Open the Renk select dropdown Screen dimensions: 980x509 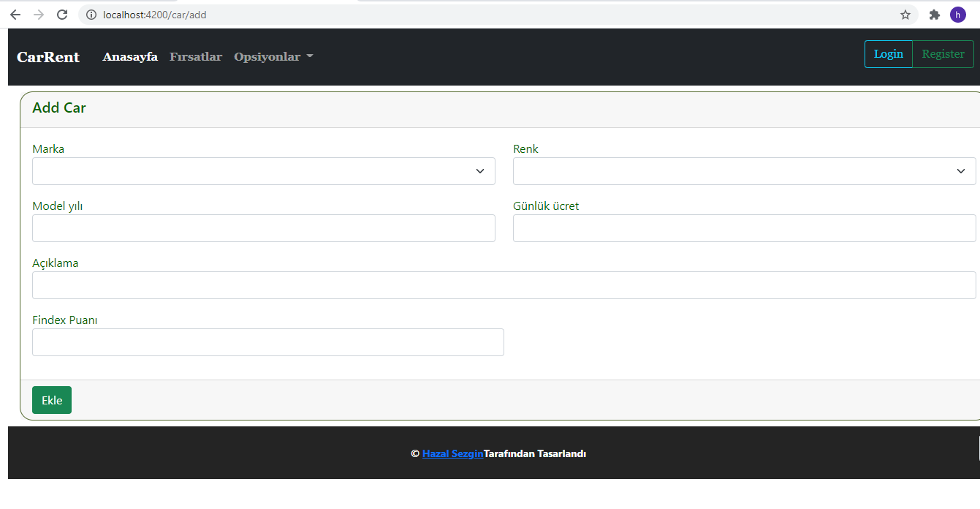[x=745, y=171]
